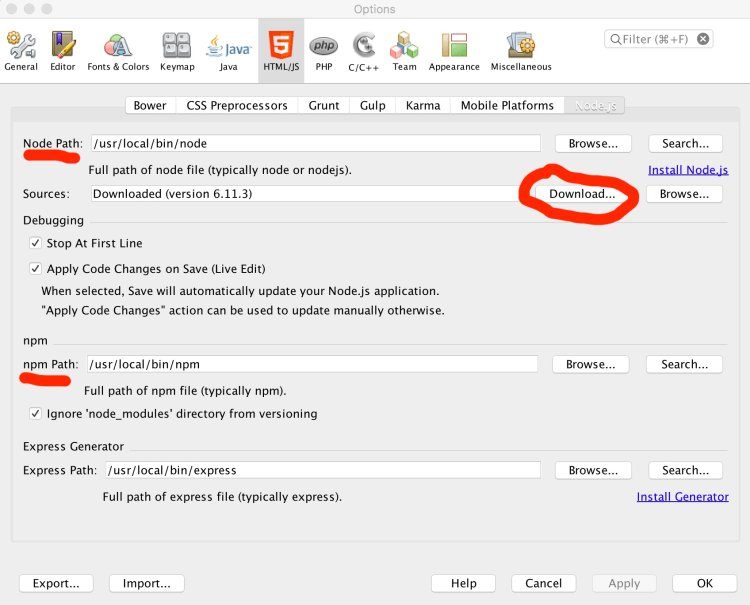Select the C/C++ options category
The image size is (750, 605).
tap(363, 51)
